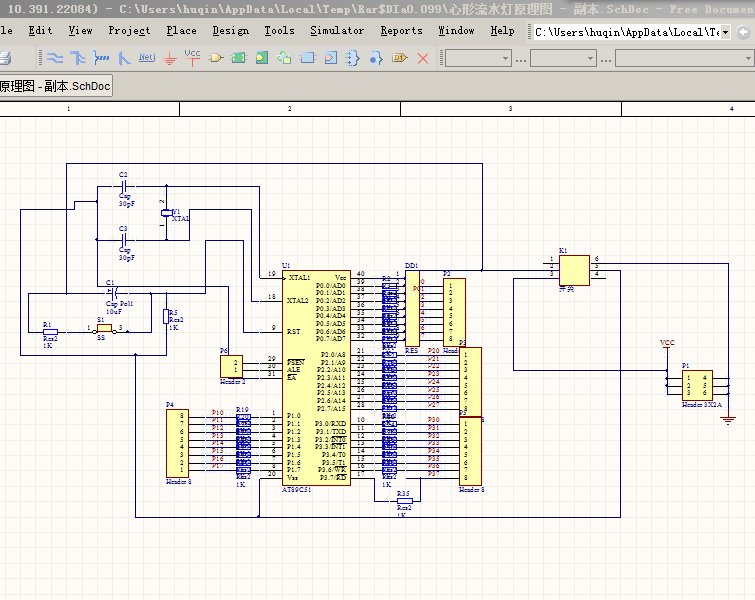Image resolution: width=755 pixels, height=600 pixels.
Task: Click the AT89C51 chip U1 in schematic
Action: click(x=316, y=378)
